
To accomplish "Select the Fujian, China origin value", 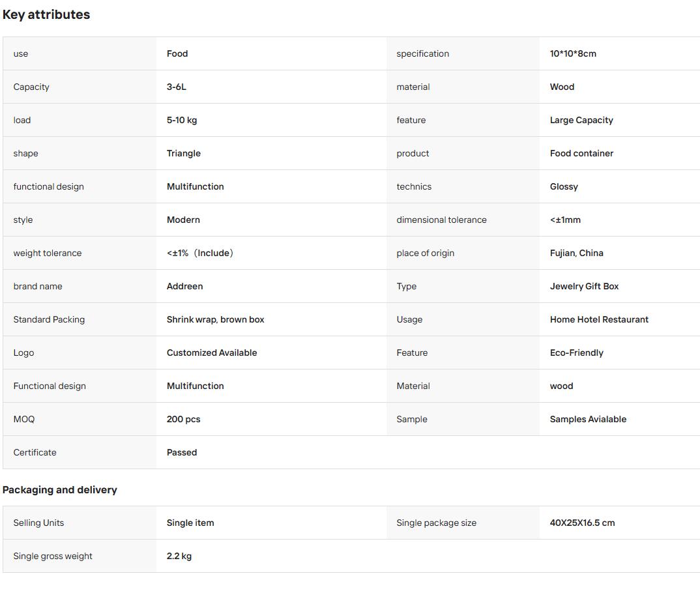I will pyautogui.click(x=576, y=253).
